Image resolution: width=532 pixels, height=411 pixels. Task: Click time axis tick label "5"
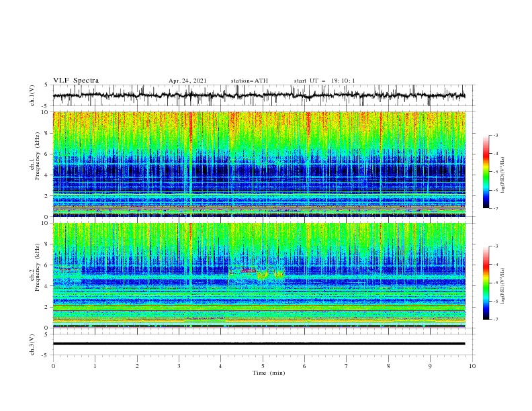tap(263, 366)
